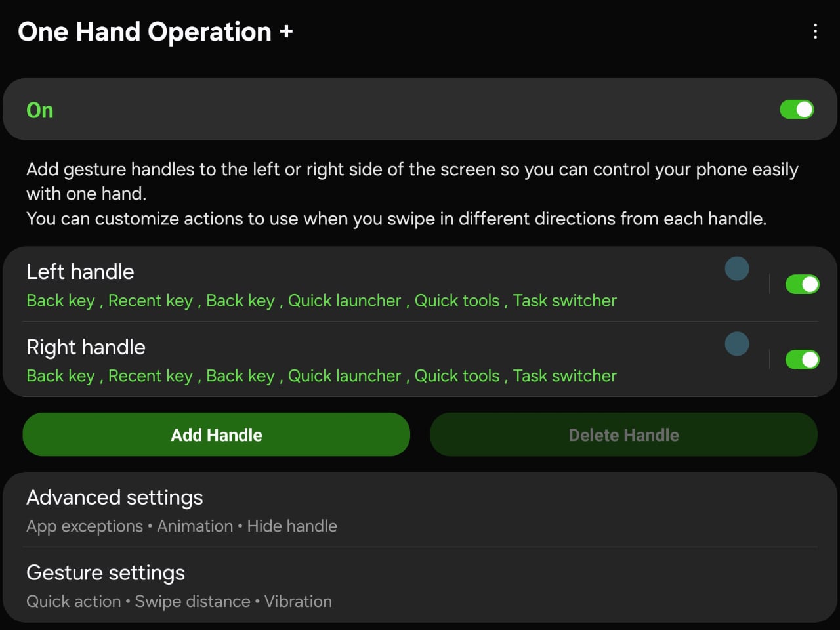Click the 'One Hand Operation +' title

pyautogui.click(x=155, y=32)
